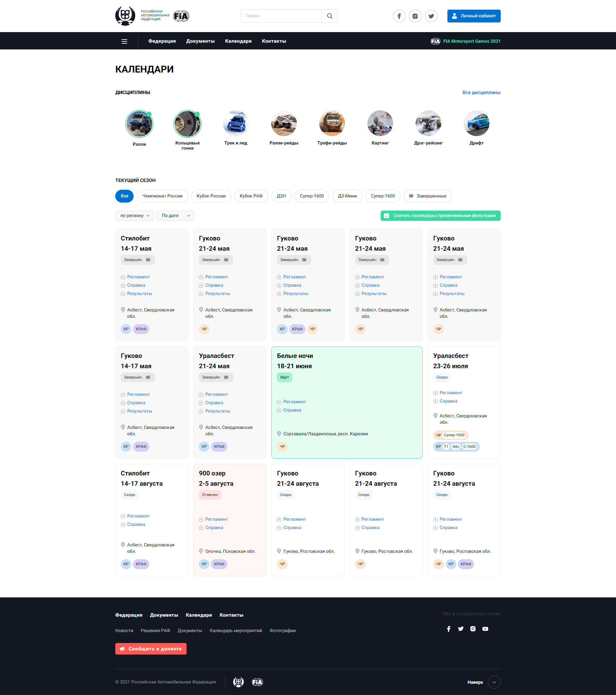Click Опочка, Псковская обл. location
This screenshot has height=695, width=616.
click(230, 551)
